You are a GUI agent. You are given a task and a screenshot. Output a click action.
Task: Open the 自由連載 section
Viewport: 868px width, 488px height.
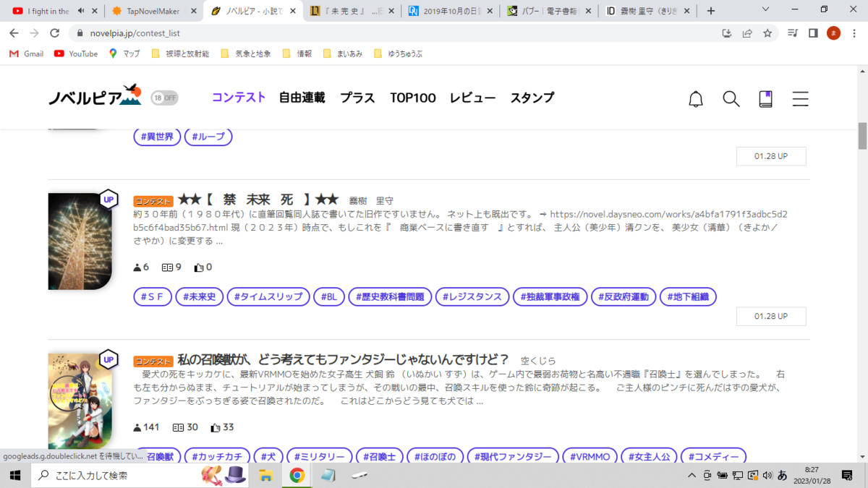click(x=302, y=98)
